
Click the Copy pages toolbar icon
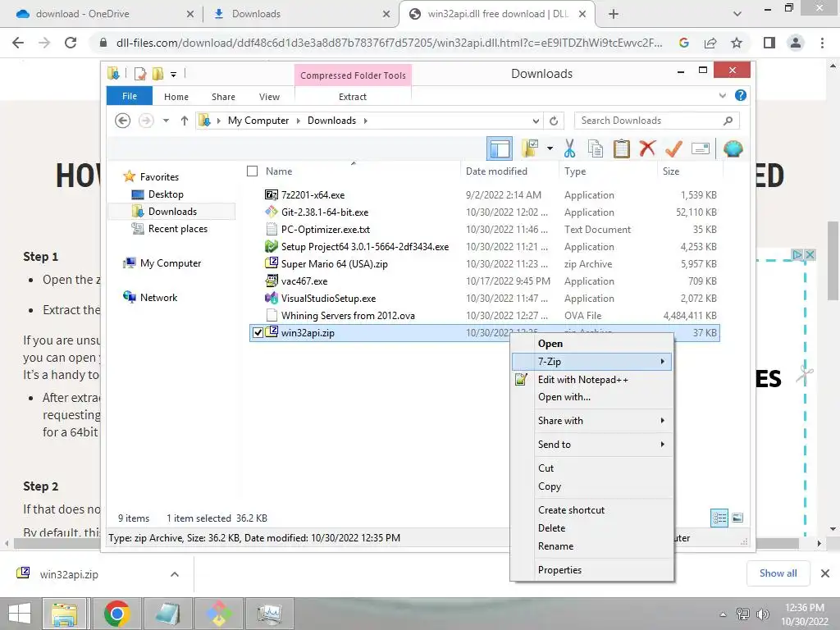tap(596, 149)
